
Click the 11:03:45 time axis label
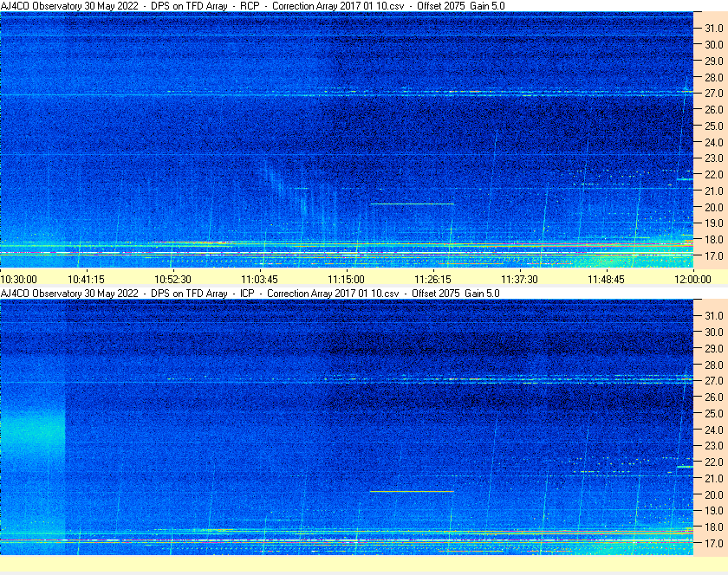point(259,280)
